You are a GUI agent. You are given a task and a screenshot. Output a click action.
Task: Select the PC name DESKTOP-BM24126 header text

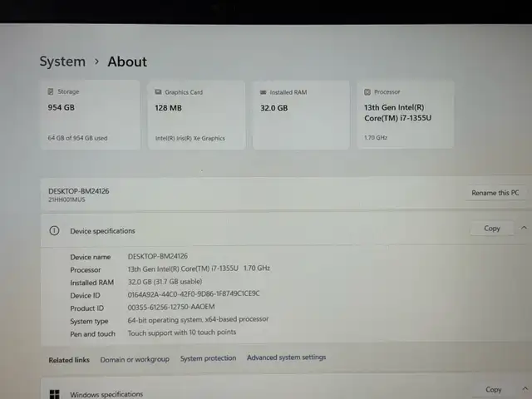click(x=79, y=191)
